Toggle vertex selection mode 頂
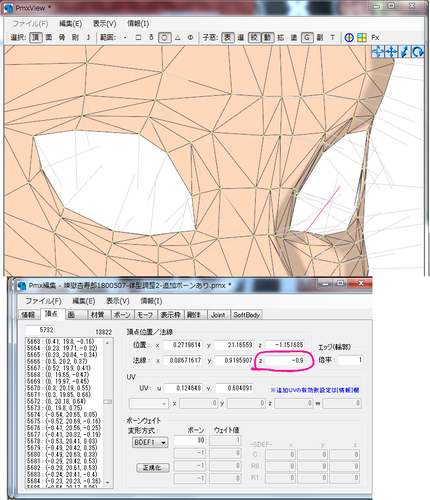Screen dimensions: 430x500 coord(36,37)
